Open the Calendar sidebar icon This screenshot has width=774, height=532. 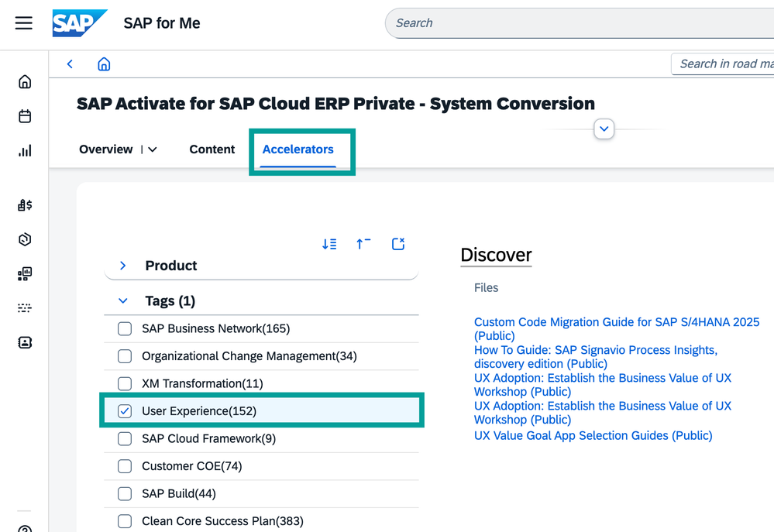pos(25,116)
